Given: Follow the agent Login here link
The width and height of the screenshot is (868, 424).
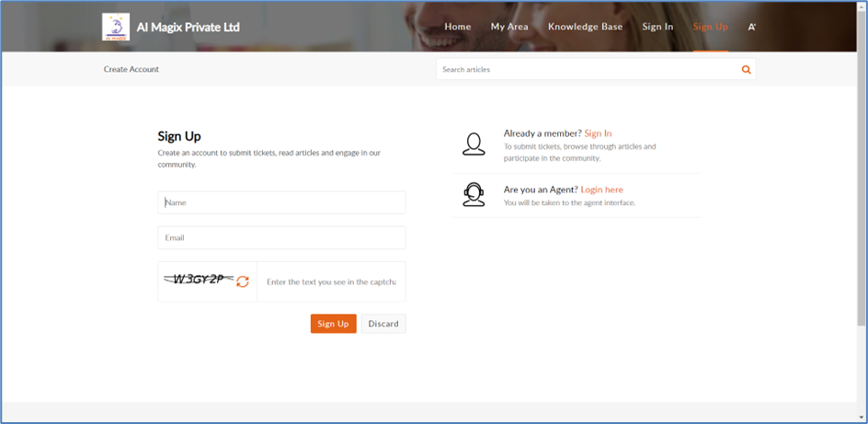Looking at the screenshot, I should tap(601, 189).
